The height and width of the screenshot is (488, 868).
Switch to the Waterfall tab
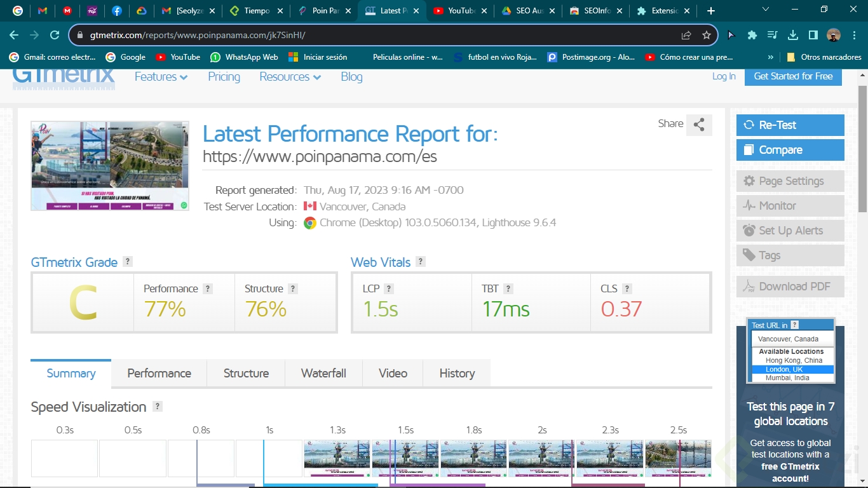(x=323, y=374)
